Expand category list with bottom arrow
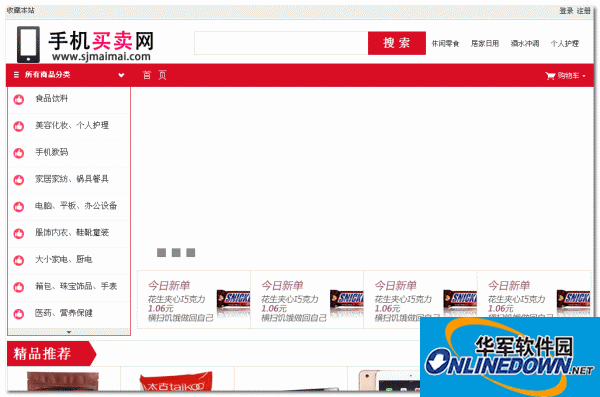The image size is (600, 397). pos(69,332)
